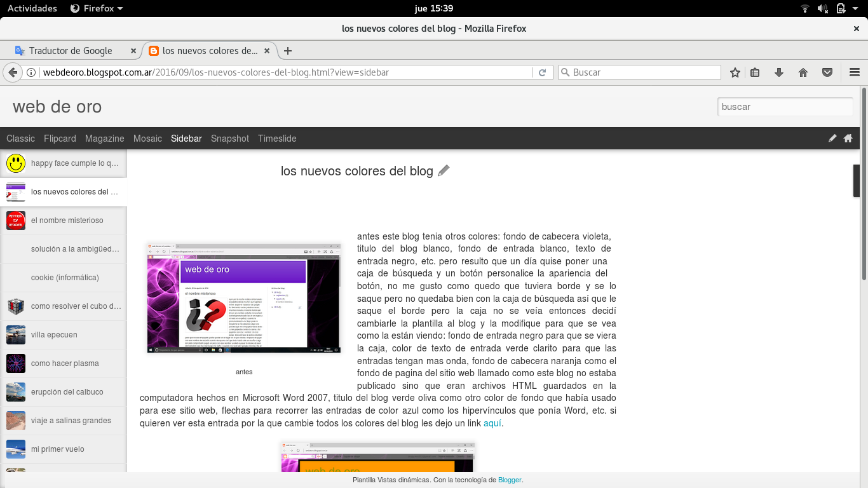Reload the page with the refresh icon
This screenshot has height=488, width=868.
pyautogui.click(x=542, y=72)
